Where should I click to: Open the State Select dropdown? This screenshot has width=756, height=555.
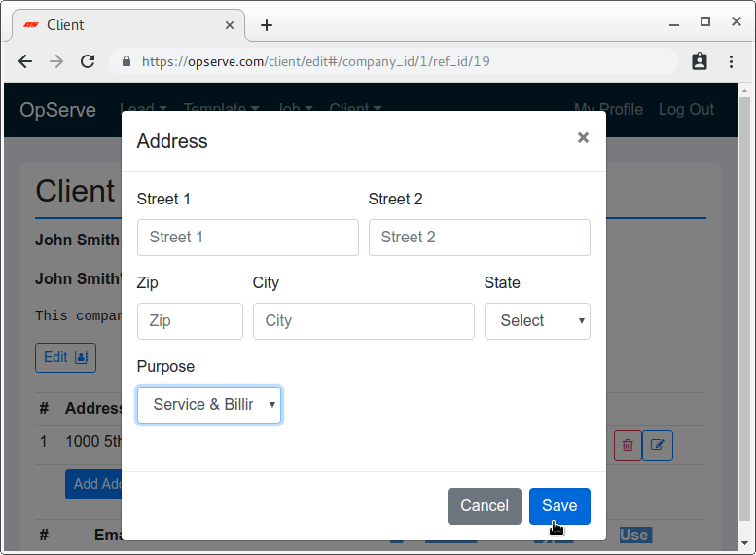tap(537, 321)
